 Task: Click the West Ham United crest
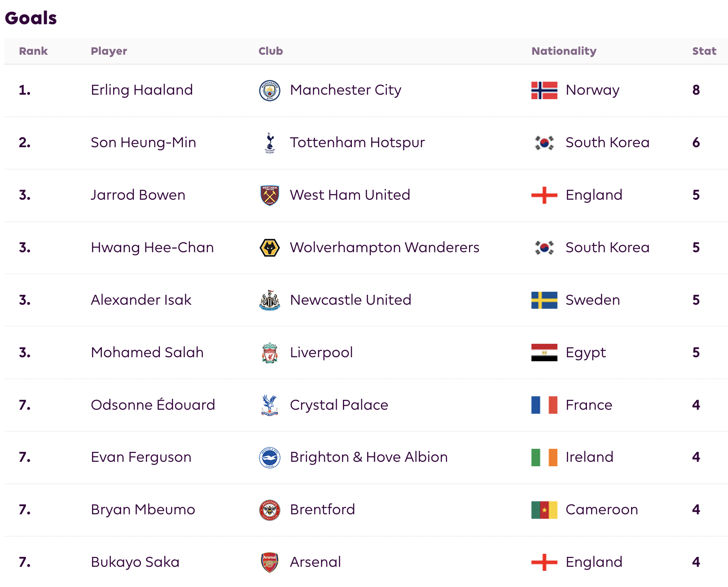click(x=270, y=195)
